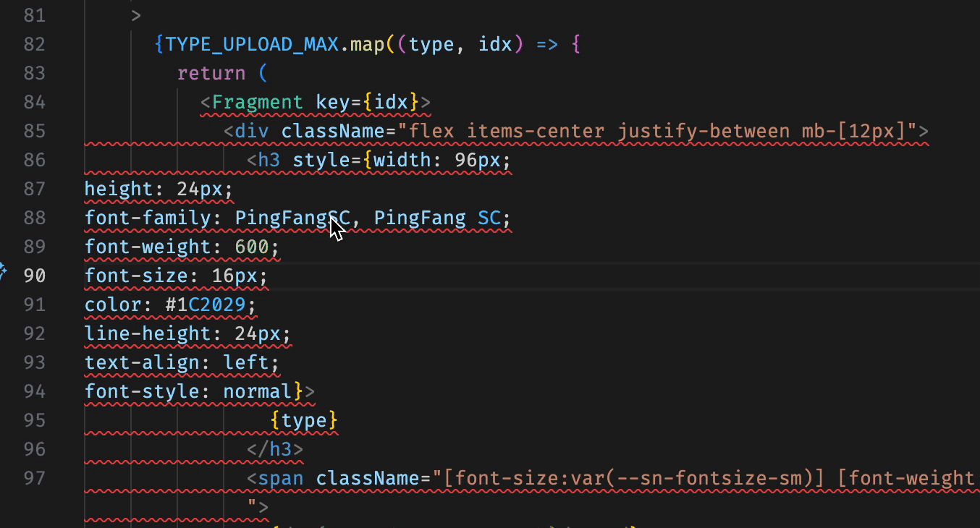The height and width of the screenshot is (528, 980).
Task: Click the return keyword on line 83
Action: pos(211,74)
